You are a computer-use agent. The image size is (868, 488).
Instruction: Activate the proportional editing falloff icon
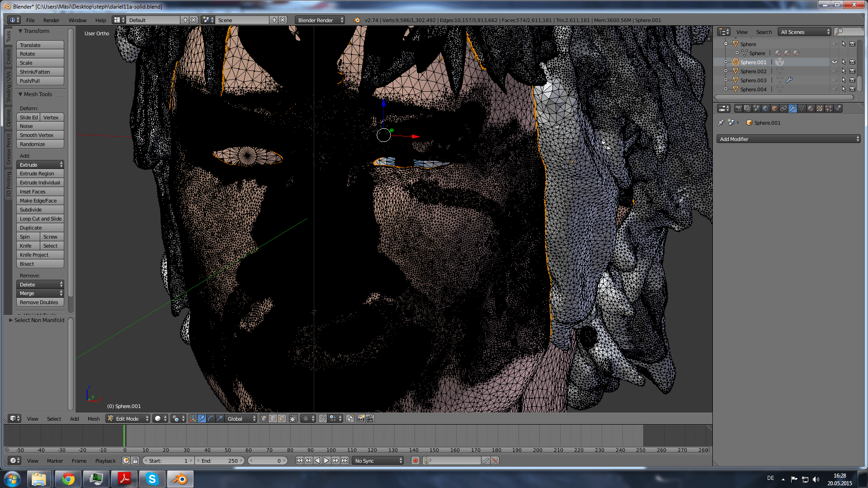pos(306,418)
